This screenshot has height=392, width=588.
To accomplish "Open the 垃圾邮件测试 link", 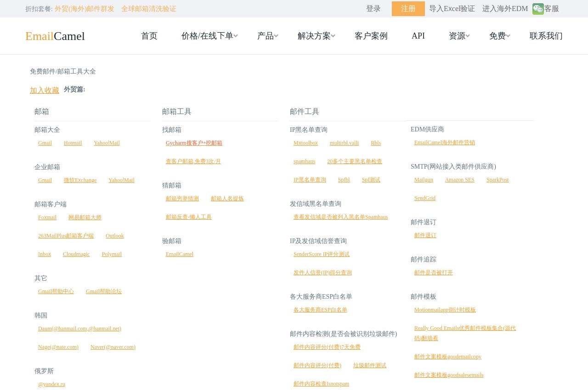I will coord(370,365).
